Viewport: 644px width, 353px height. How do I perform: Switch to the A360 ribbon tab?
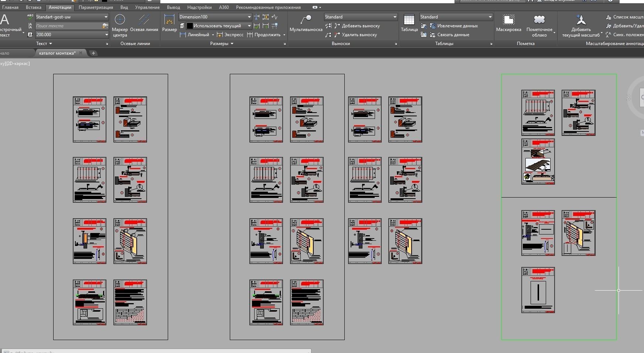pos(224,7)
